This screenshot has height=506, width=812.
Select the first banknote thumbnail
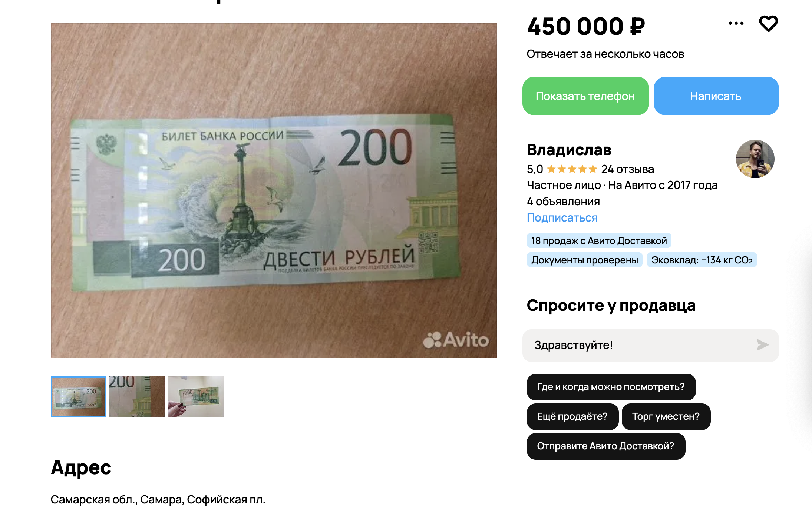pyautogui.click(x=79, y=397)
